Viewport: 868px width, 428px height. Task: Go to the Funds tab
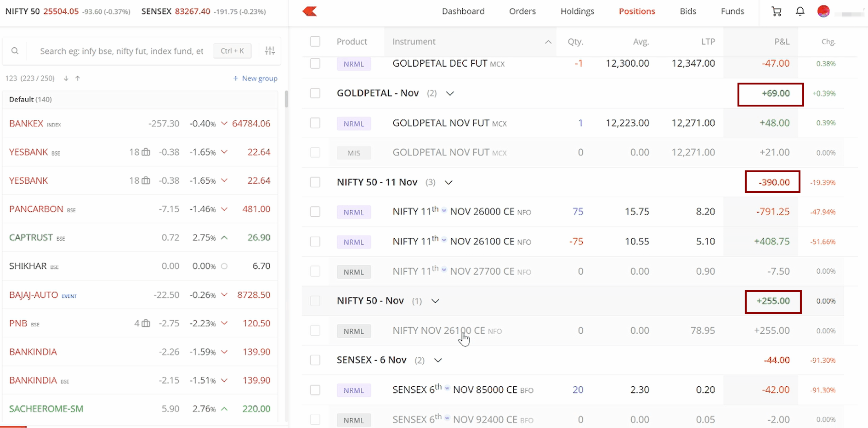click(x=732, y=11)
